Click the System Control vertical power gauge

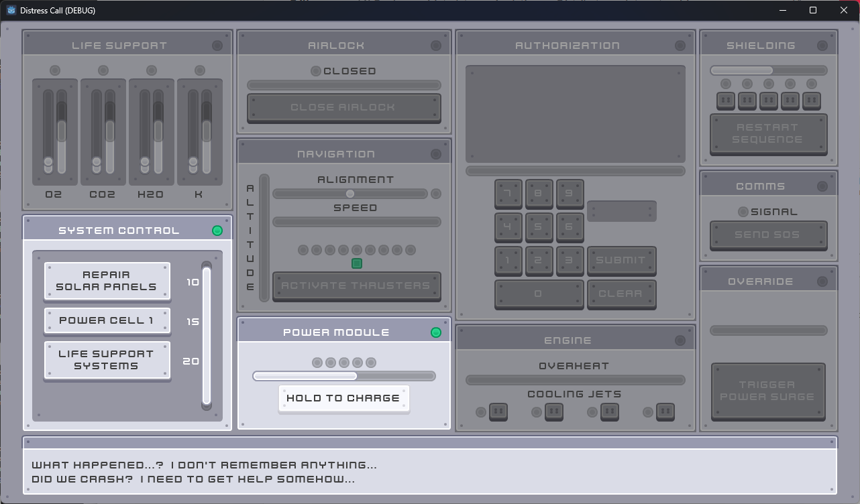[x=207, y=336]
